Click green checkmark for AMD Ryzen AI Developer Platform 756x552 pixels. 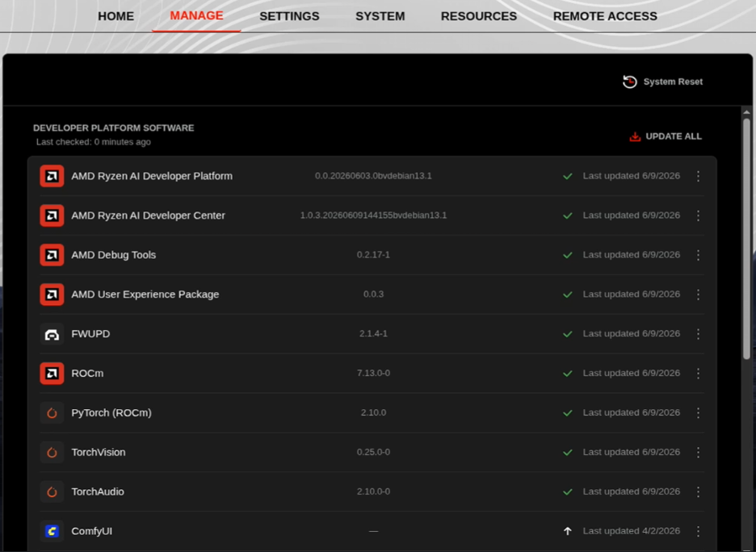[568, 176]
